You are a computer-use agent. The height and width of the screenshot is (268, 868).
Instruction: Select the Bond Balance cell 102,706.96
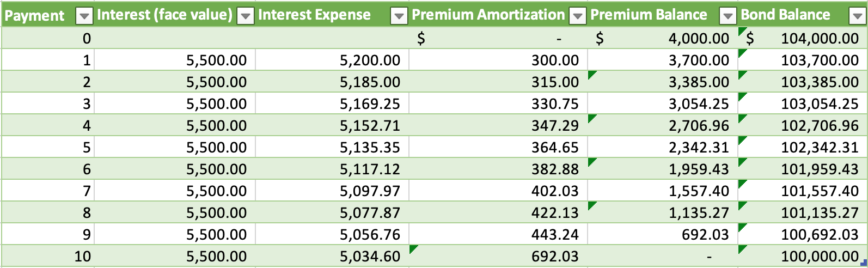[x=819, y=125]
